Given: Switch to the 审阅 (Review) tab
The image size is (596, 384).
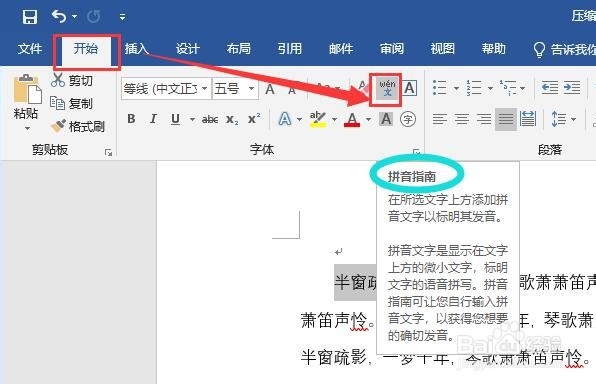Looking at the screenshot, I should [392, 49].
